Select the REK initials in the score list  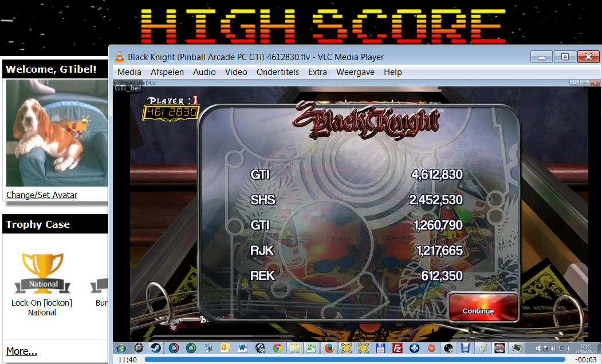262,276
